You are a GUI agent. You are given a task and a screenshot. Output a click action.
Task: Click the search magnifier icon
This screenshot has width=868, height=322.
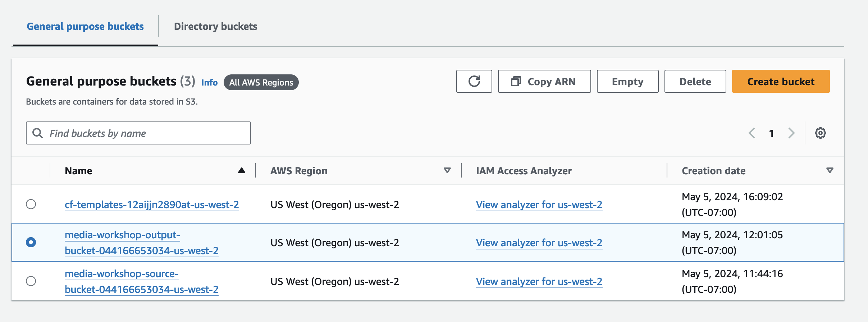37,133
